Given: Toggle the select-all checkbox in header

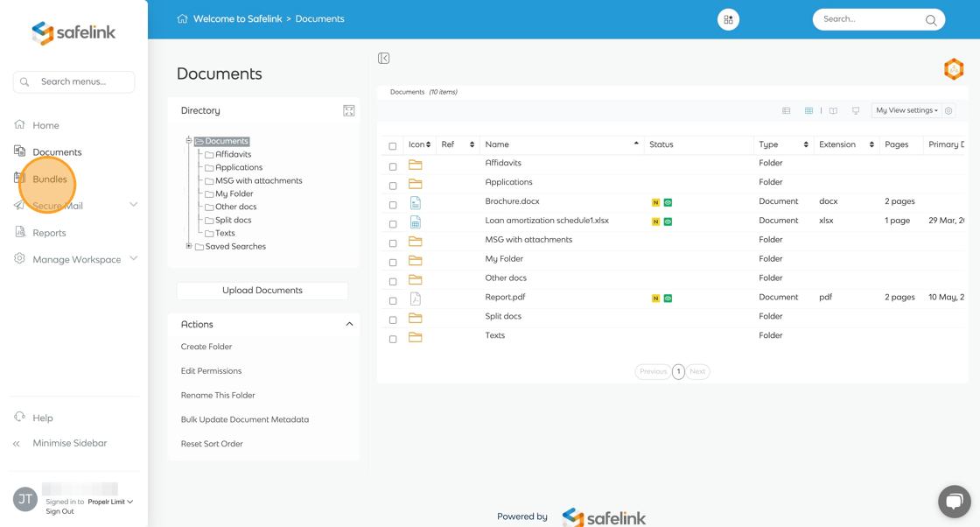Looking at the screenshot, I should tap(393, 146).
